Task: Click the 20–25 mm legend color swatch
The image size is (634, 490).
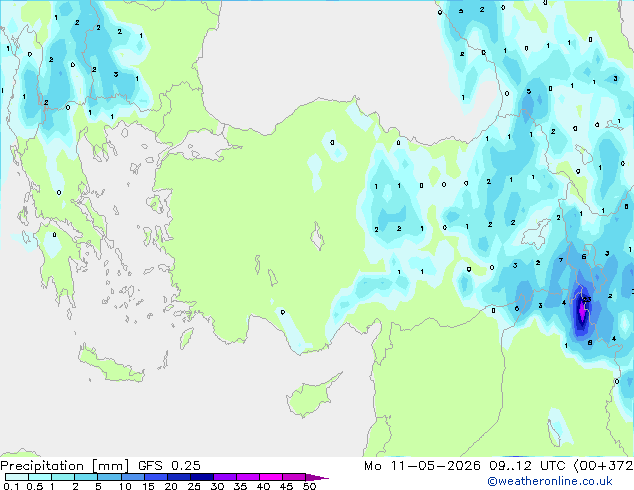Action: coord(178,477)
